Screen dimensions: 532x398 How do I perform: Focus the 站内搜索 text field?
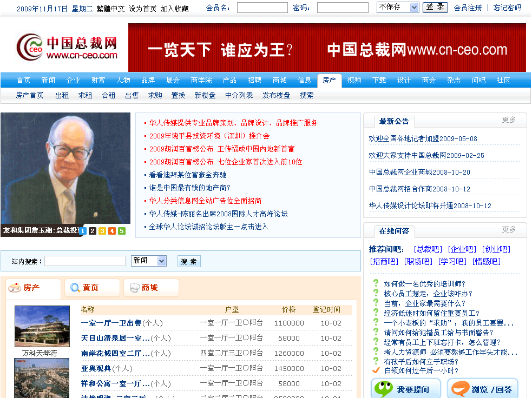pyautogui.click(x=85, y=261)
